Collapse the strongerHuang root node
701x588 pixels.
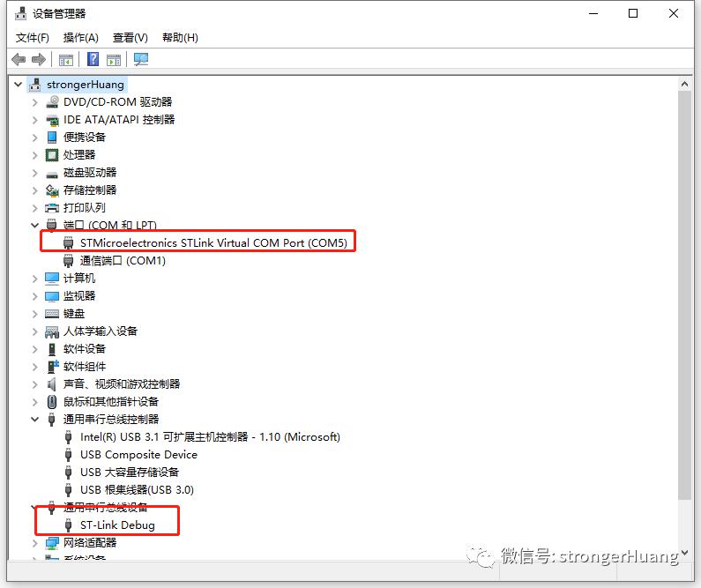point(19,84)
